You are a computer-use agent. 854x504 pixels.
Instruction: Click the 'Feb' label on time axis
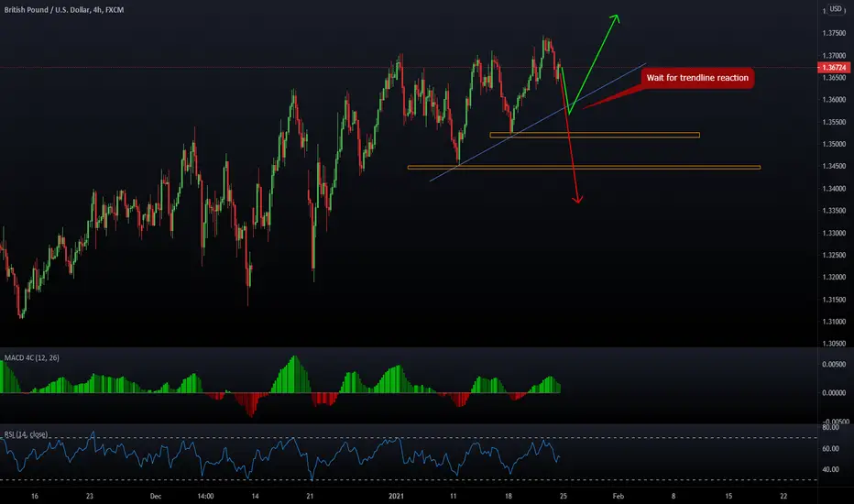(619, 497)
